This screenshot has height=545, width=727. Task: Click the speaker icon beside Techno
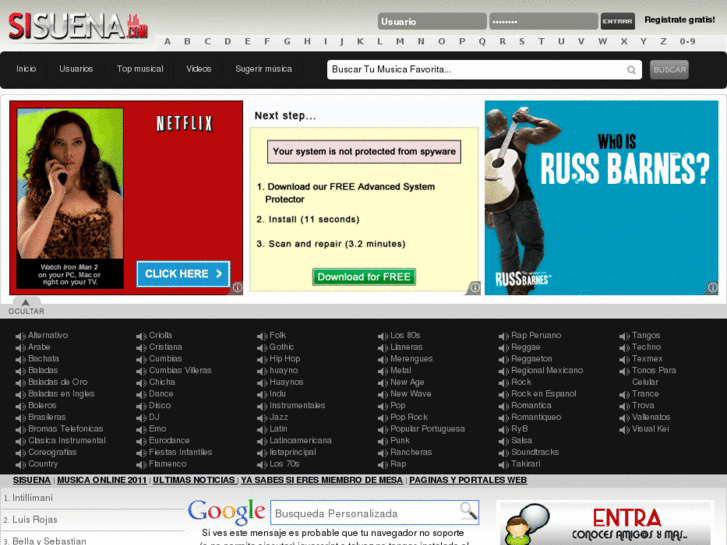625,347
